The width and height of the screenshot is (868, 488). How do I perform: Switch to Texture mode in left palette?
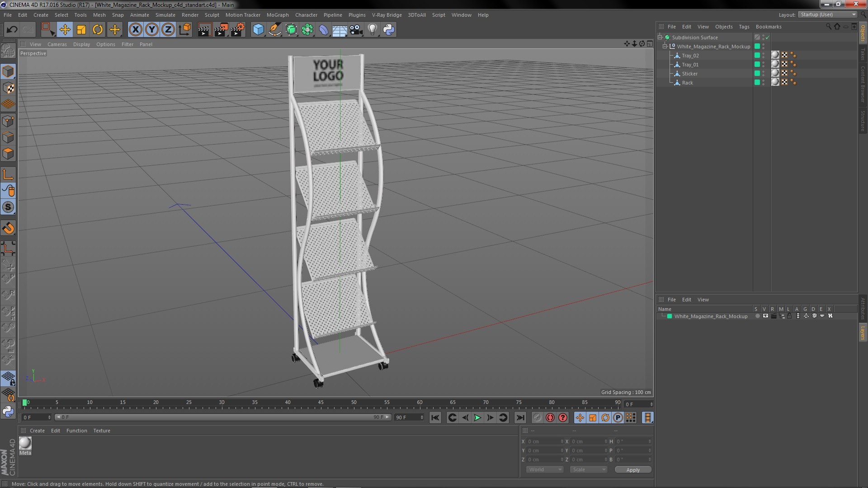8,88
